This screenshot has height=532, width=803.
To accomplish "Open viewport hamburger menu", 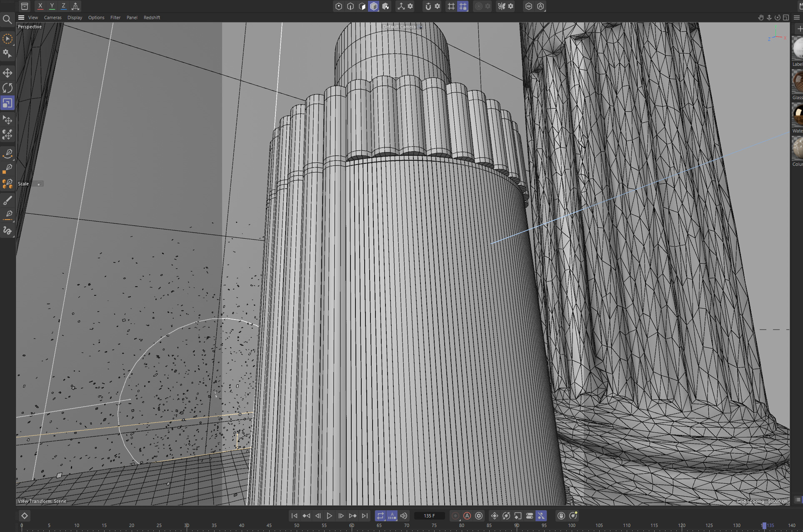I will coord(21,17).
